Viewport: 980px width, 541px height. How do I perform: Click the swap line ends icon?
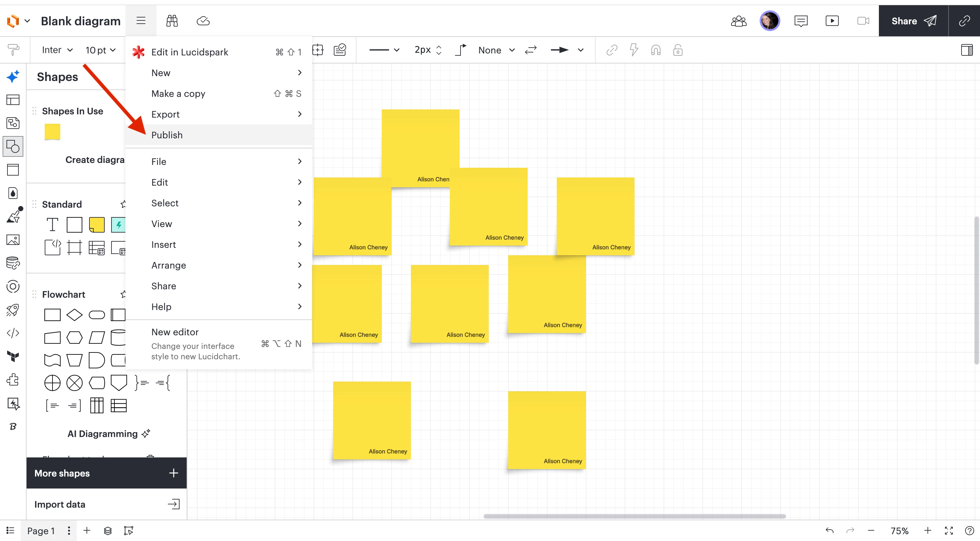[x=531, y=50]
